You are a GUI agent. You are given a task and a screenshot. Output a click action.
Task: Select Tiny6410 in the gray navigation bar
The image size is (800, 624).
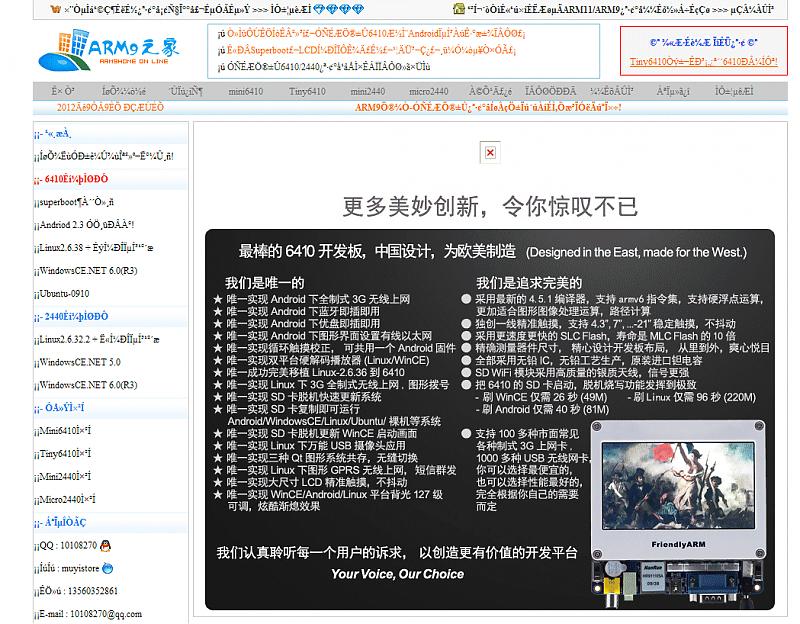pos(307,91)
